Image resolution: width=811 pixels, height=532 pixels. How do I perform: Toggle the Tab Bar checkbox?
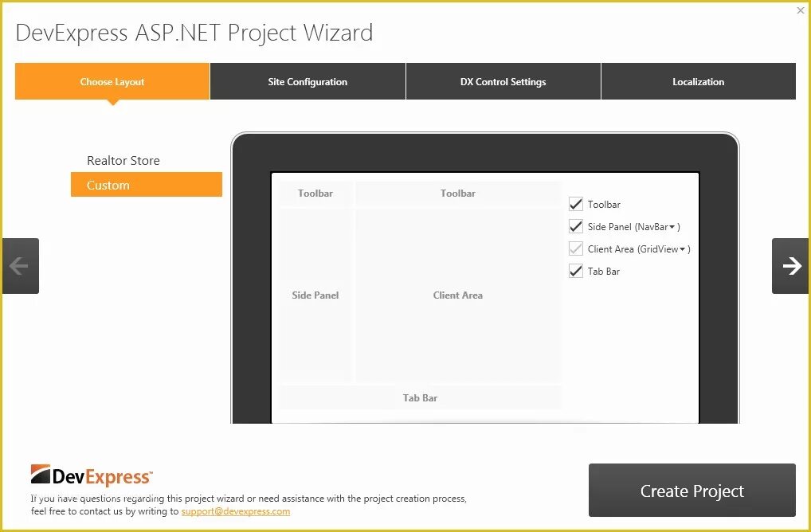(576, 271)
